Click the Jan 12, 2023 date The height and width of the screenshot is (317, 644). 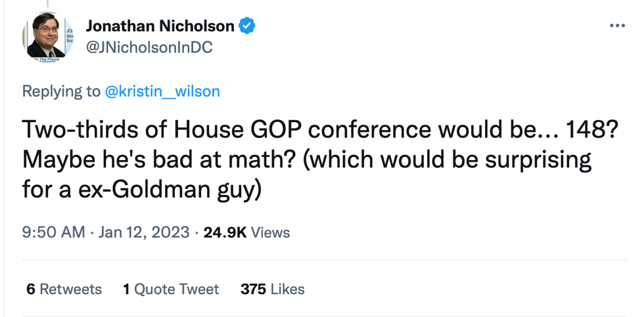coord(144,232)
